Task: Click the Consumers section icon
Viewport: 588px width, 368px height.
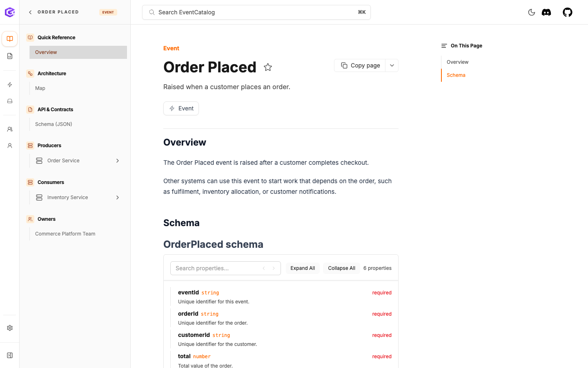Action: (x=30, y=182)
